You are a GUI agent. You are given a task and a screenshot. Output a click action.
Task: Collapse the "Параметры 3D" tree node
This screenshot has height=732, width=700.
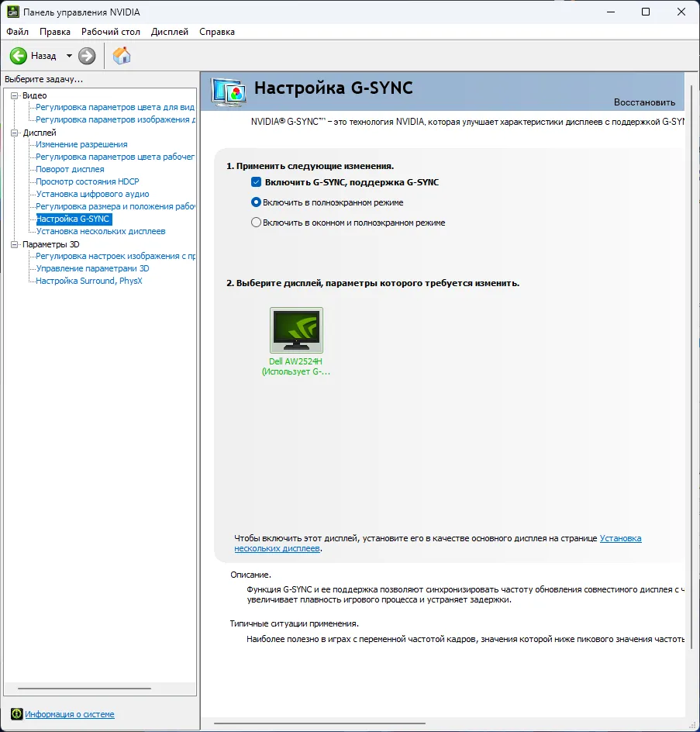click(15, 244)
